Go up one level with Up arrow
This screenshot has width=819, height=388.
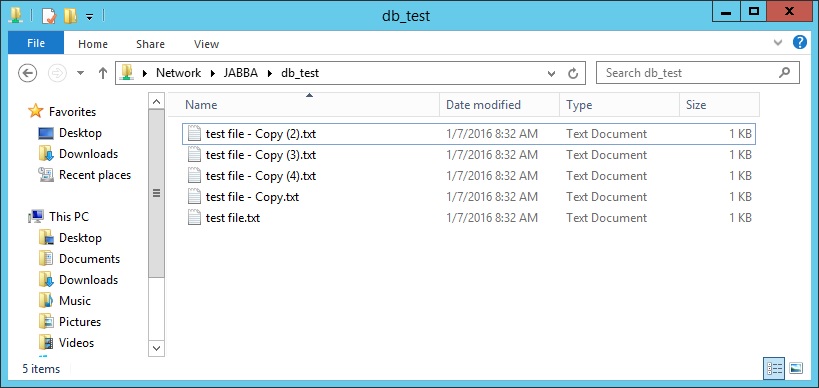point(103,73)
